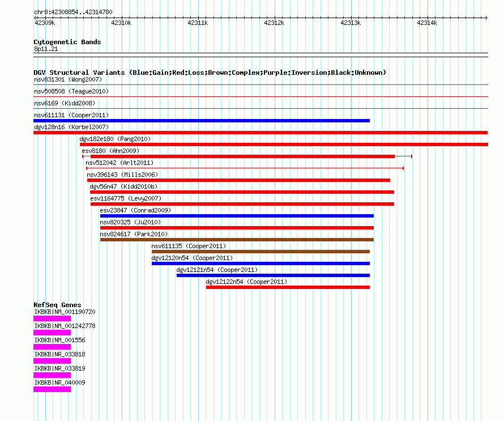Click the IKBKB|NM_001556 gene bar
The height and width of the screenshot is (421, 504).
pos(52,347)
